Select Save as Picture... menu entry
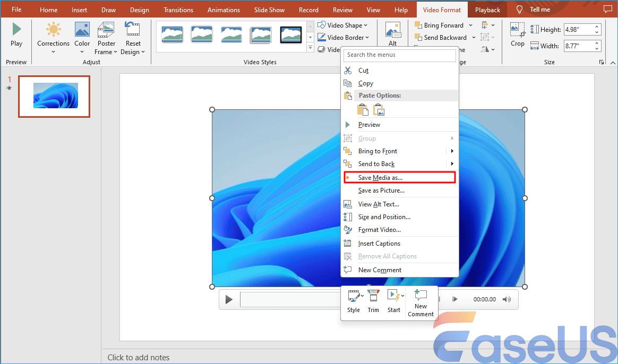 [400, 190]
